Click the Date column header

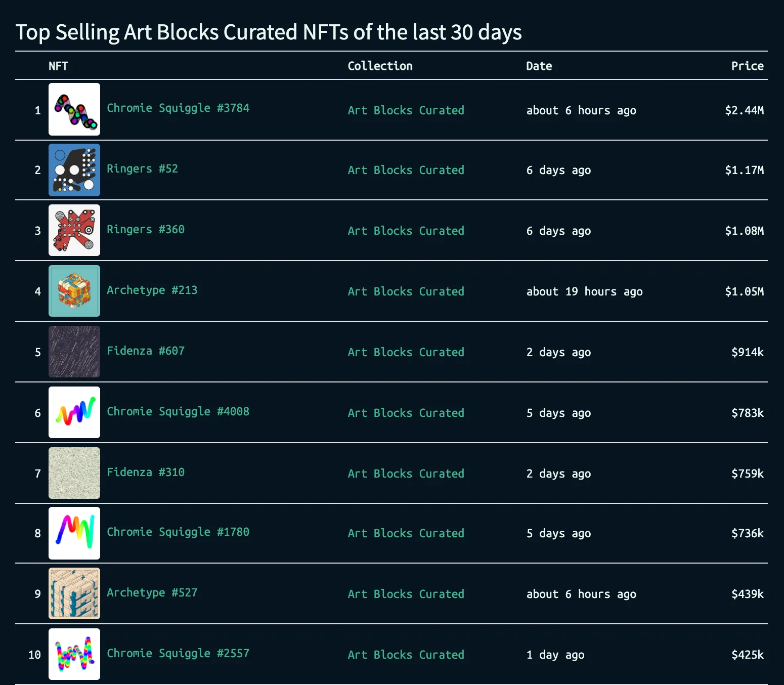[539, 66]
